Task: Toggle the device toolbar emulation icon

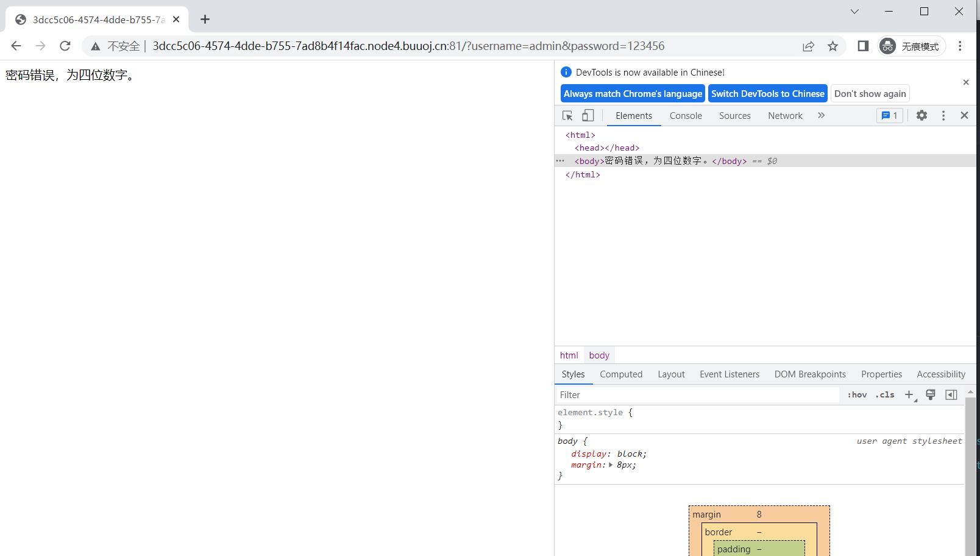Action: click(x=588, y=116)
